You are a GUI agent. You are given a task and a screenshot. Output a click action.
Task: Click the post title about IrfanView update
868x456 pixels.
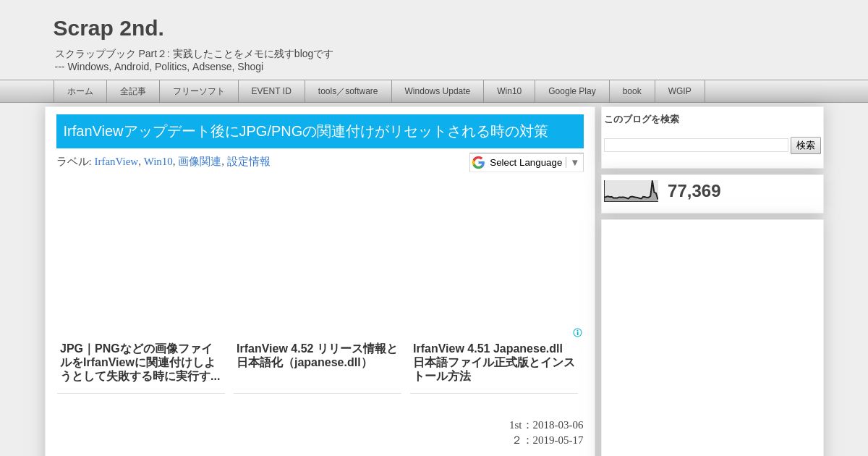[305, 131]
